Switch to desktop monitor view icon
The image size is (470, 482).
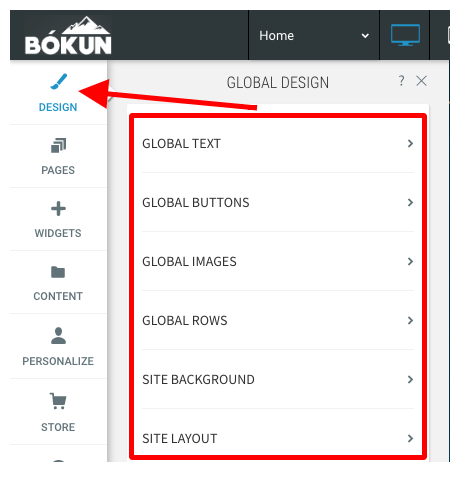pos(405,35)
